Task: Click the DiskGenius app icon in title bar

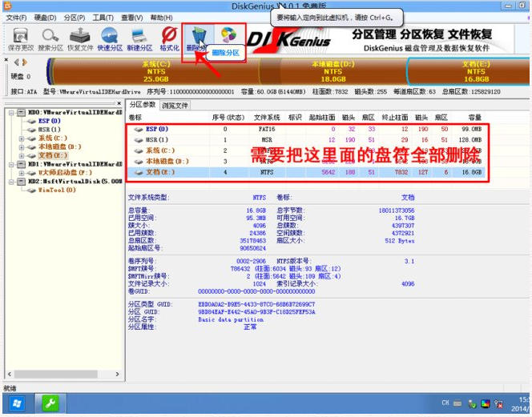Action: (x=7, y=6)
